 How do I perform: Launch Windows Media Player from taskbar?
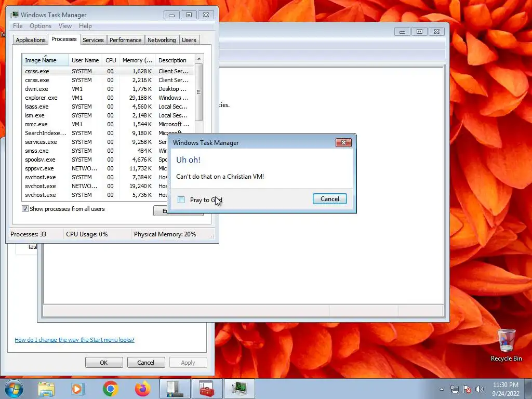point(78,389)
